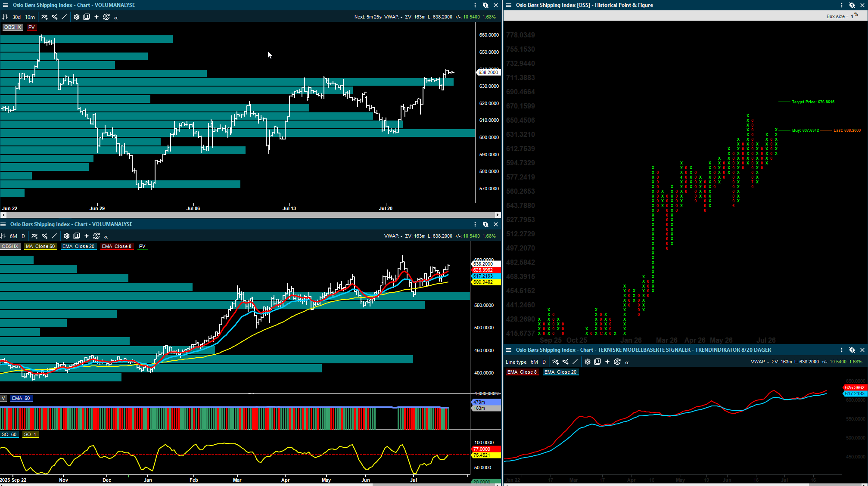Open the hamburger menu of the 6M VOLUMANALYSE window
The height and width of the screenshot is (486, 868).
point(3,224)
